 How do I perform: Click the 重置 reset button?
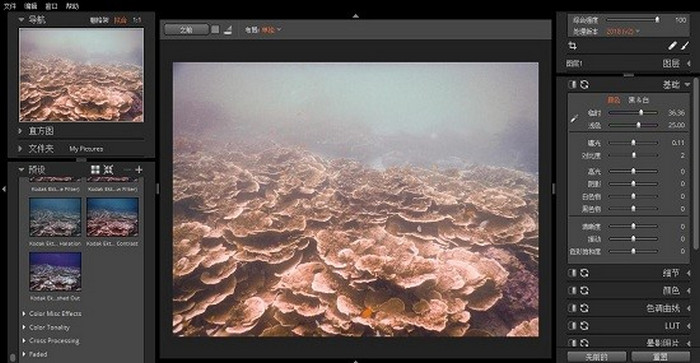pyautogui.click(x=660, y=356)
